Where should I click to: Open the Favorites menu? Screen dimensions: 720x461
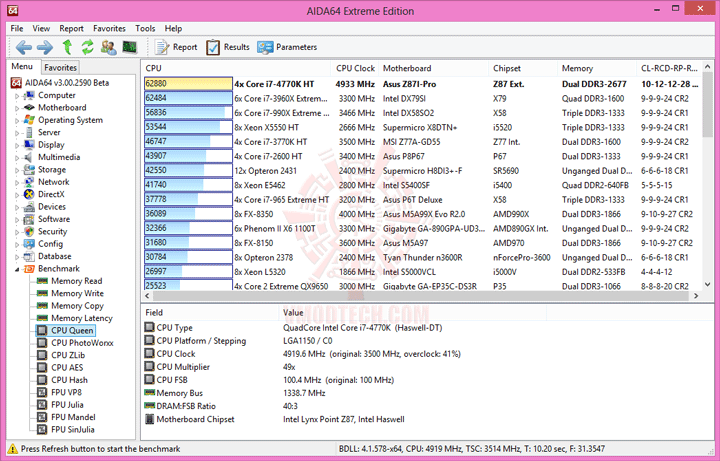click(x=109, y=28)
